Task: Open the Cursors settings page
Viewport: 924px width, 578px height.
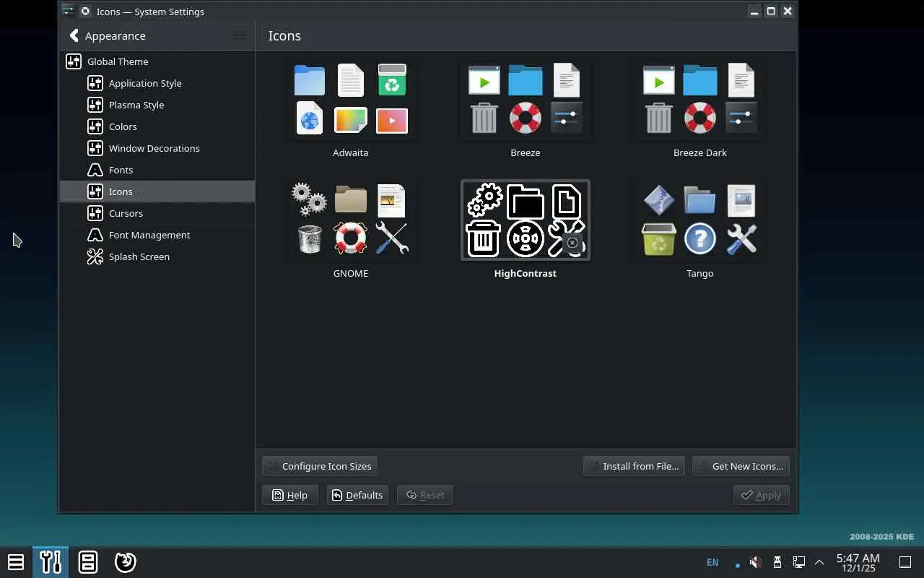Action: pos(157,213)
